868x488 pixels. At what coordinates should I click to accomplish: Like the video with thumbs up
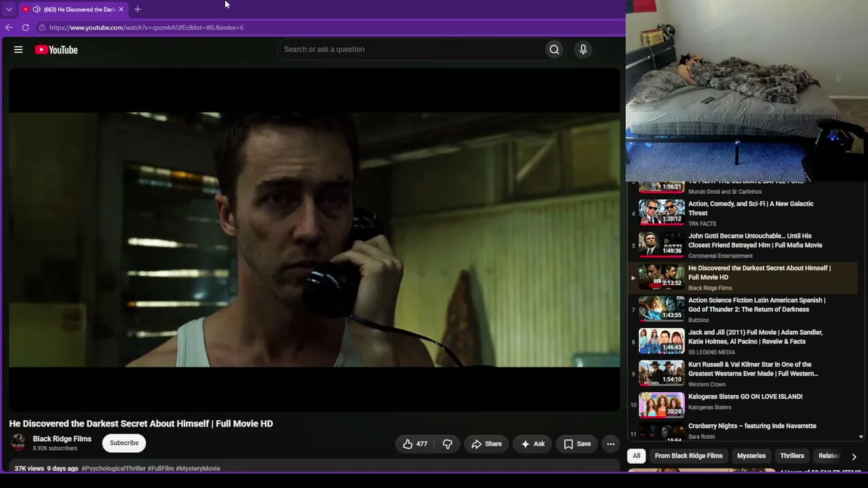click(415, 444)
